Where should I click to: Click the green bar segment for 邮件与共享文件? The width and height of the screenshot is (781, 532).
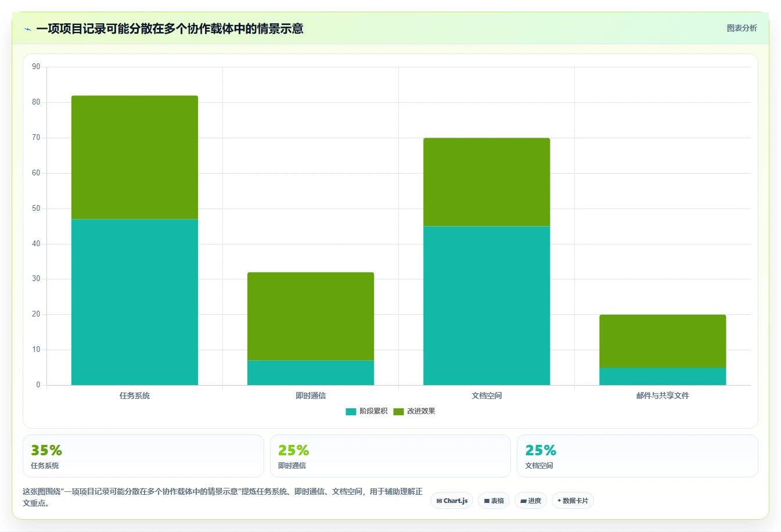point(663,341)
